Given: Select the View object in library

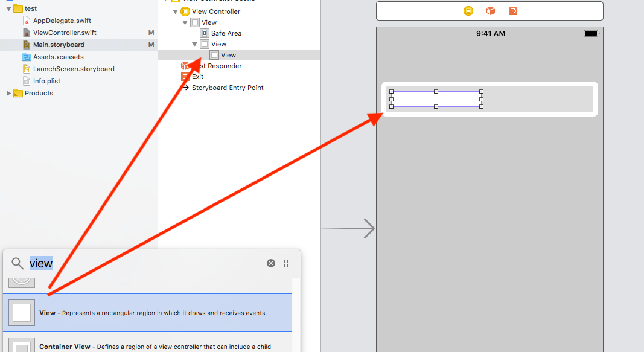Looking at the screenshot, I should pos(147,313).
